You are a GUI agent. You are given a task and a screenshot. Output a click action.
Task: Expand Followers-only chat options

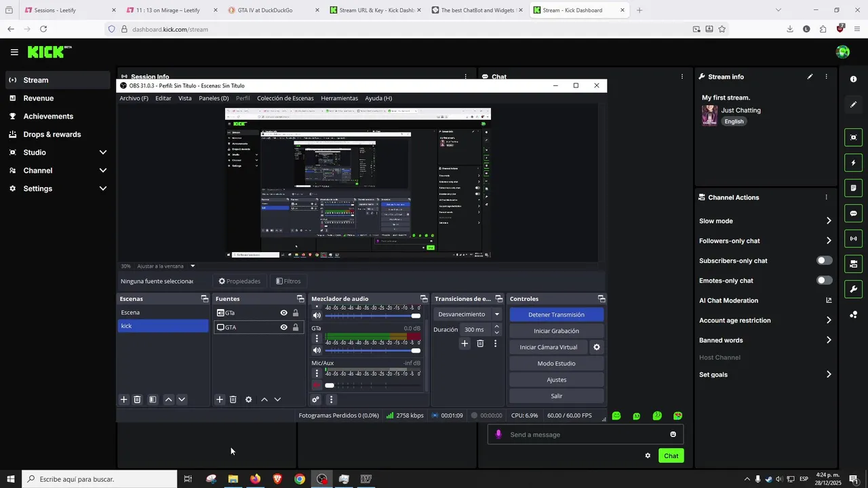coord(829,241)
